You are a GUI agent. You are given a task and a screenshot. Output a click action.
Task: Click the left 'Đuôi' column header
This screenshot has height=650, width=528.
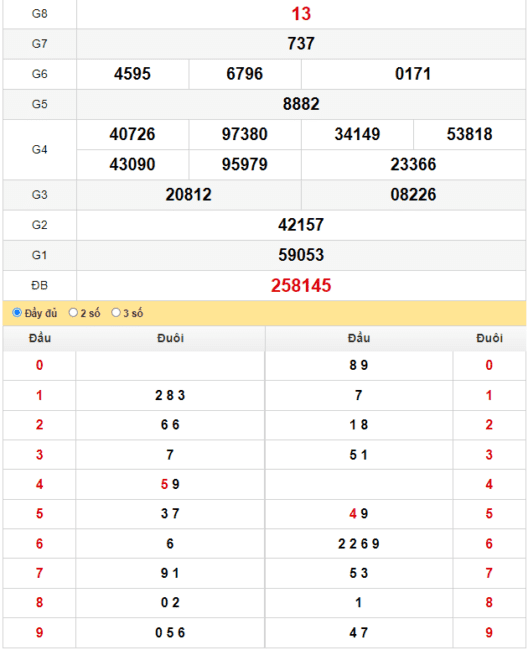pyautogui.click(x=170, y=338)
